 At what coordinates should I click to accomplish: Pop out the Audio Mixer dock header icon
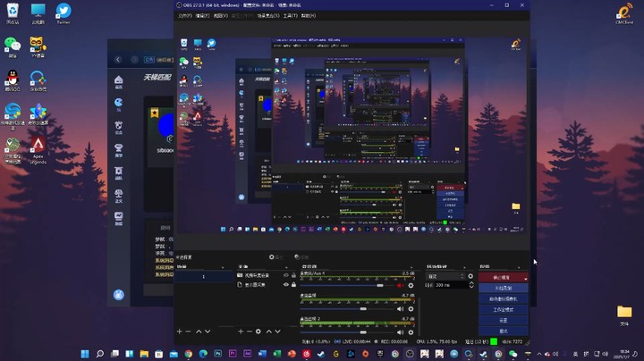click(411, 267)
